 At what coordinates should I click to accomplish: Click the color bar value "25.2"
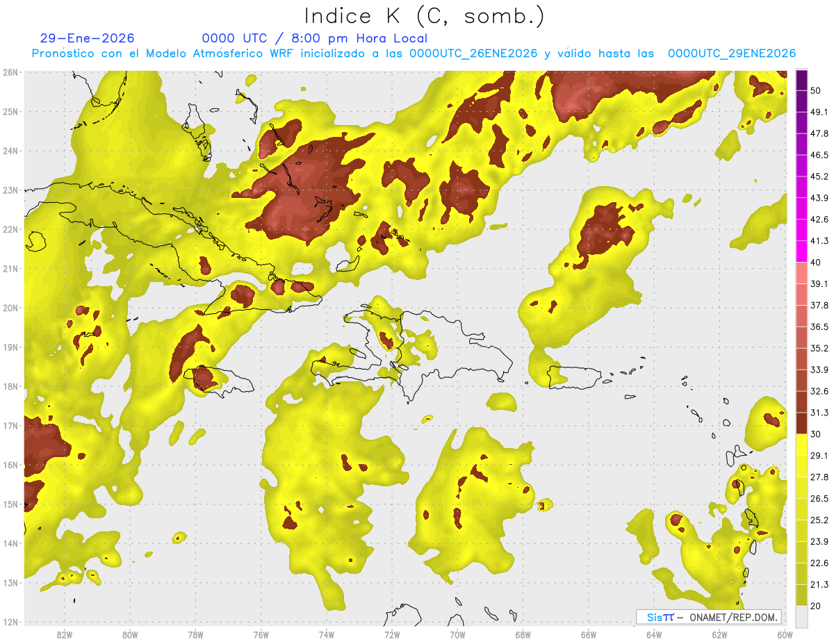coord(820,520)
